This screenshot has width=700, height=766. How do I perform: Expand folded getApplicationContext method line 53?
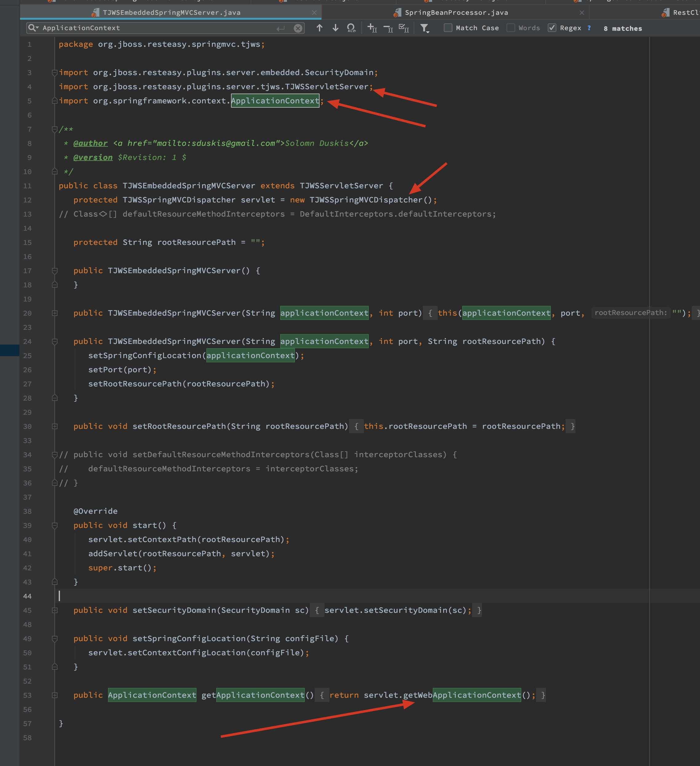point(55,695)
